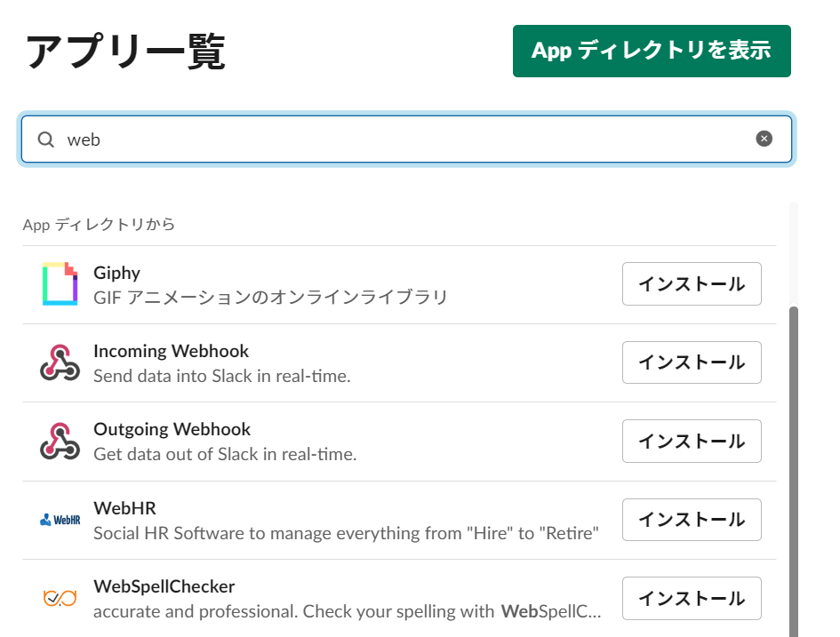The image size is (840, 637).
Task: Select the WebHR title text
Action: [124, 508]
